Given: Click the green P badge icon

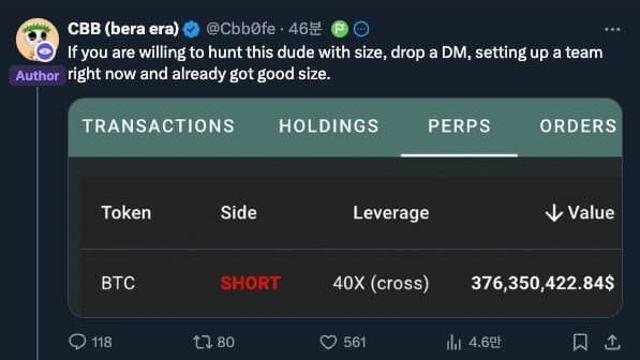Looking at the screenshot, I should pyautogui.click(x=339, y=29).
